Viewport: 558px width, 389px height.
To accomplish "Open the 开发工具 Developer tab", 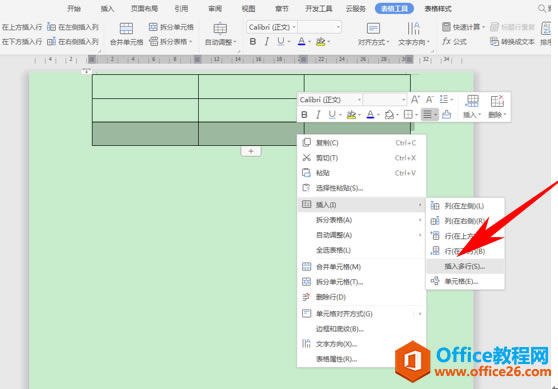I will [319, 9].
